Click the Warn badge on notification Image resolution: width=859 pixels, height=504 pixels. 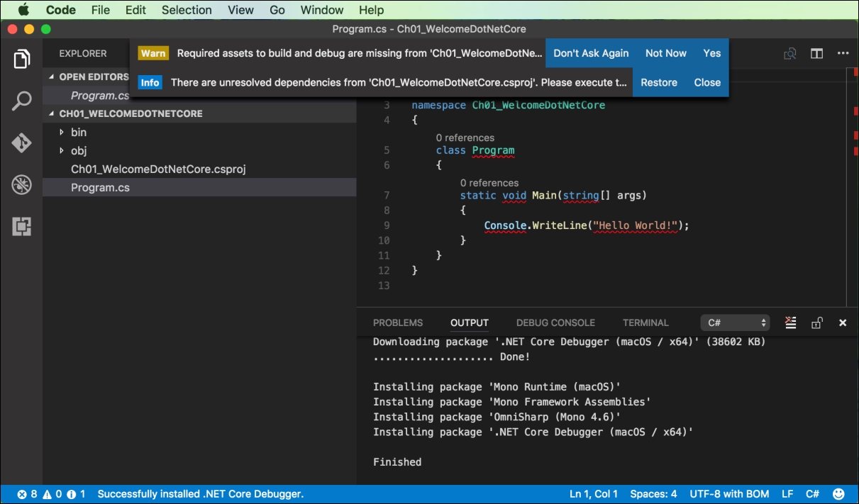click(153, 53)
